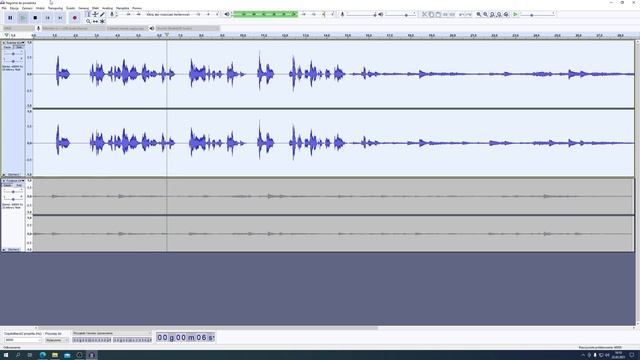Adjust the first track gain slider
Viewport: 640px width, 360px height.
point(13,54)
